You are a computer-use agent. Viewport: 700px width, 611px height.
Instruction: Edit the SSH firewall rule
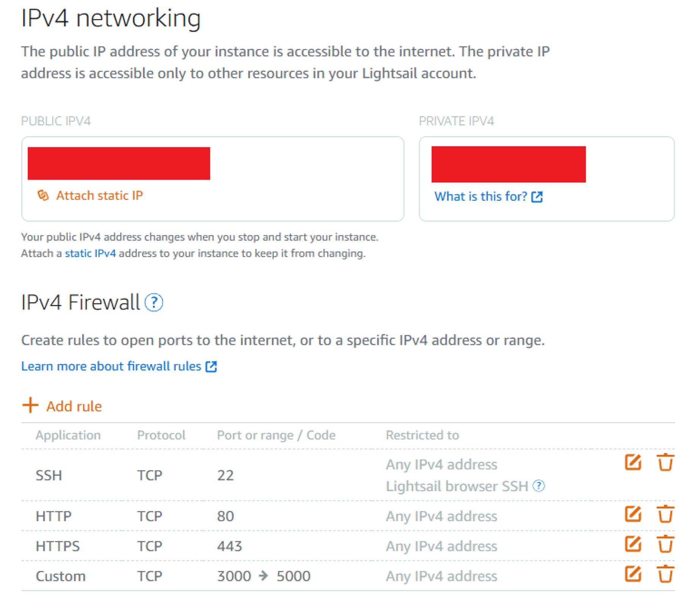point(633,462)
